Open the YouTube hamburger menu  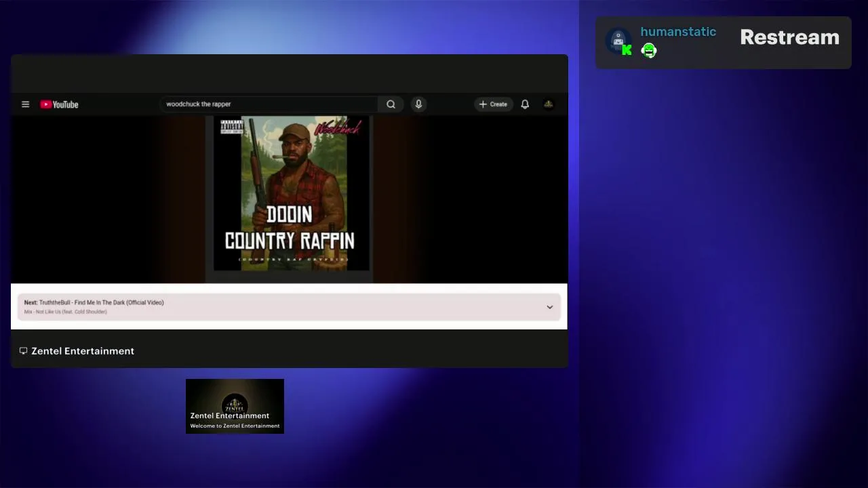[25, 104]
